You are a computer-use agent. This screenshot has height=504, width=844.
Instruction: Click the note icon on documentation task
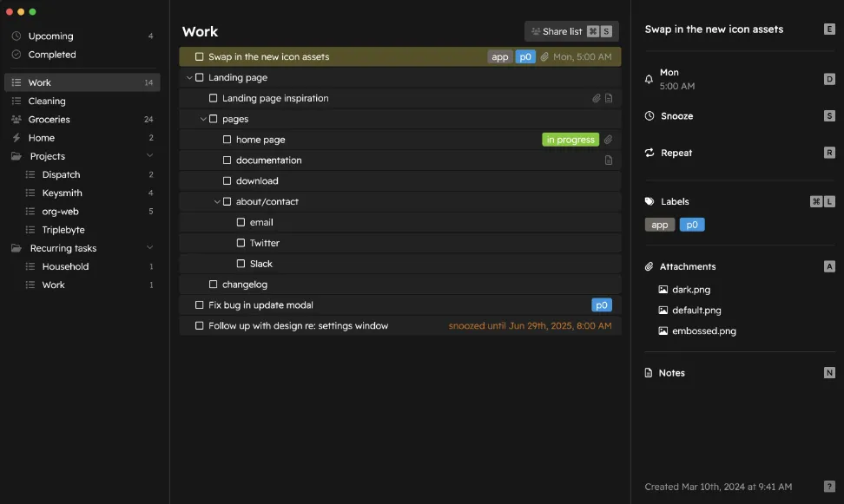[x=609, y=160]
